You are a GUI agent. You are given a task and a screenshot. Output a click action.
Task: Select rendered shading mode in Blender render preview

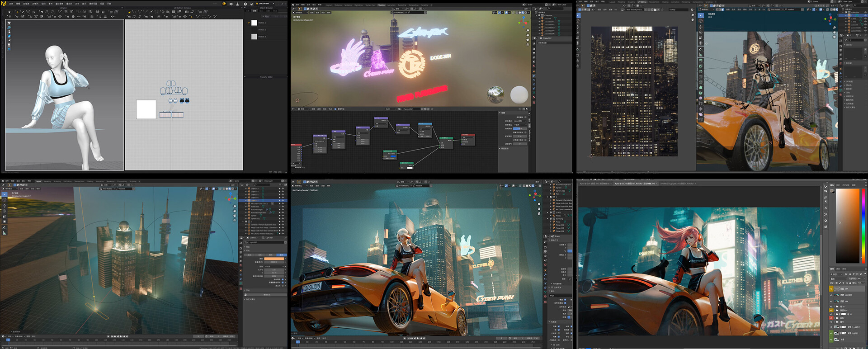pos(533,186)
